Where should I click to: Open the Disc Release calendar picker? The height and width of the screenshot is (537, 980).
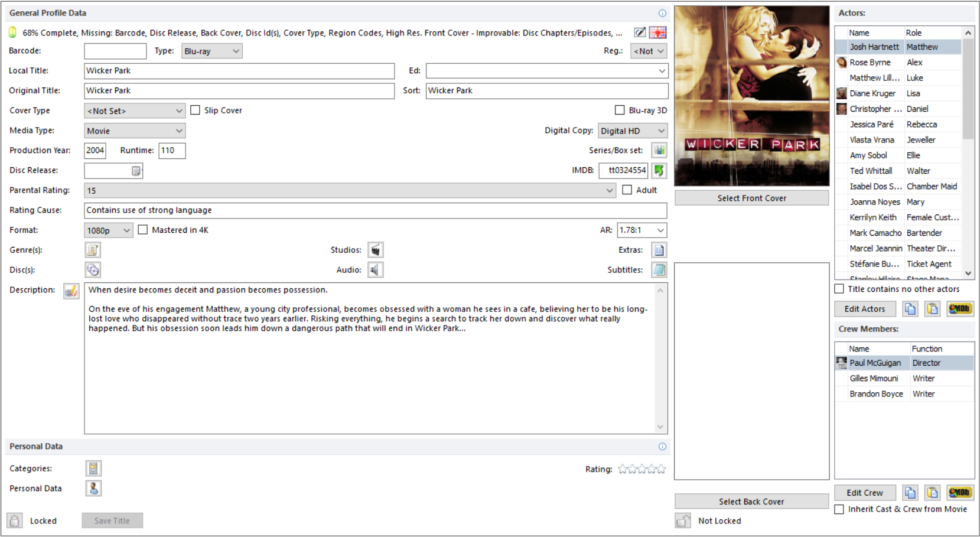tap(136, 171)
